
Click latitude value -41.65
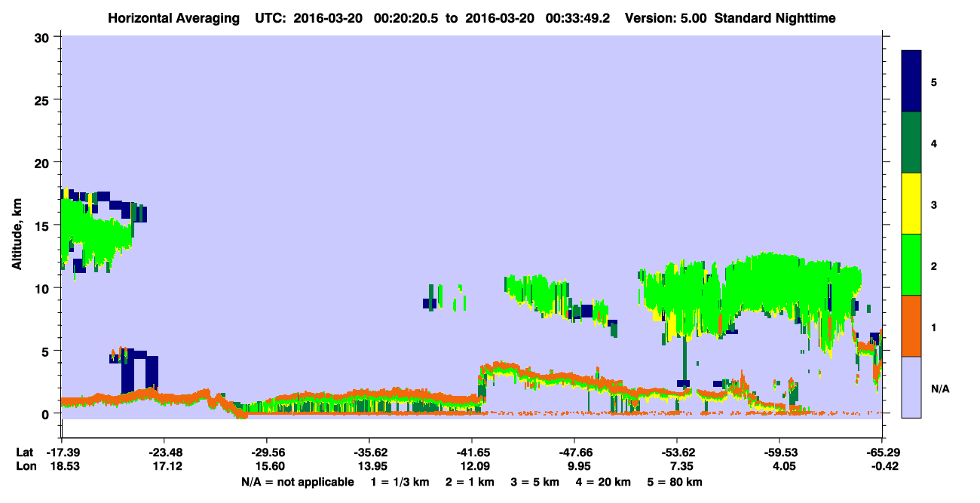point(472,452)
